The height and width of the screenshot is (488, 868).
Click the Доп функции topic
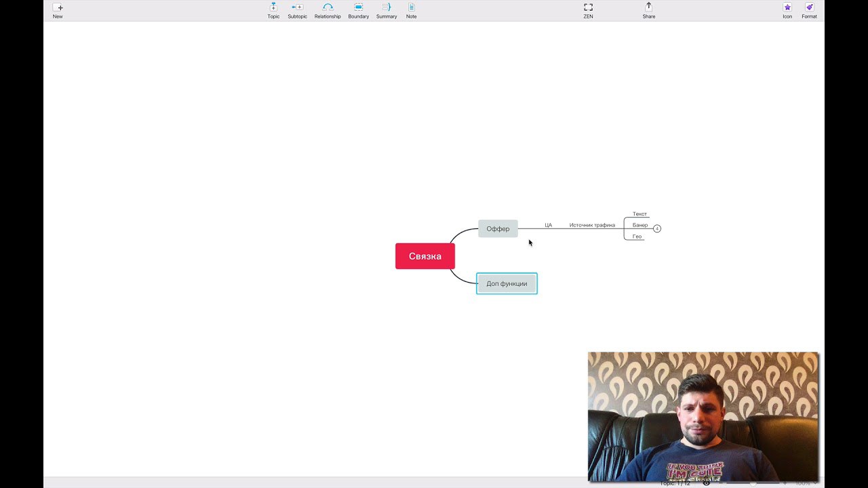tap(507, 283)
